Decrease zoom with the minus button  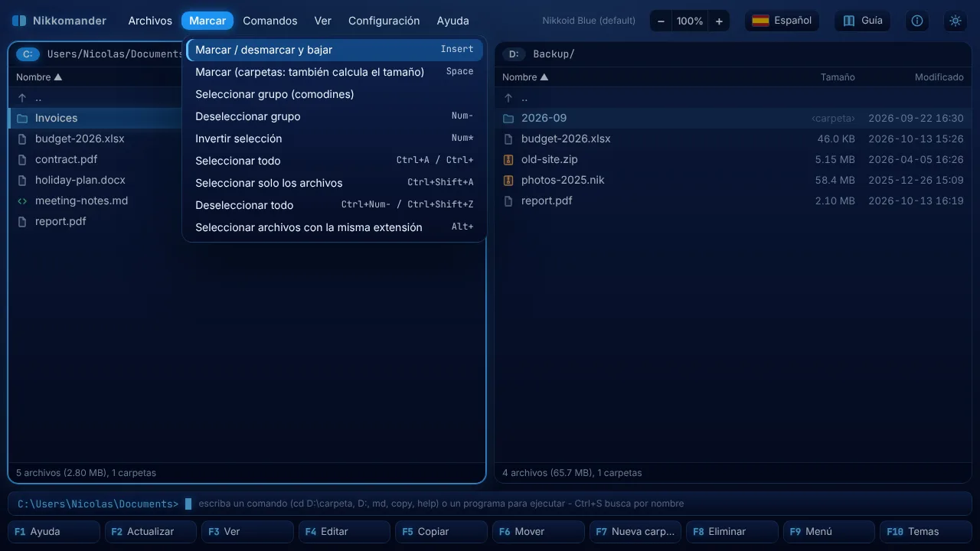(661, 21)
